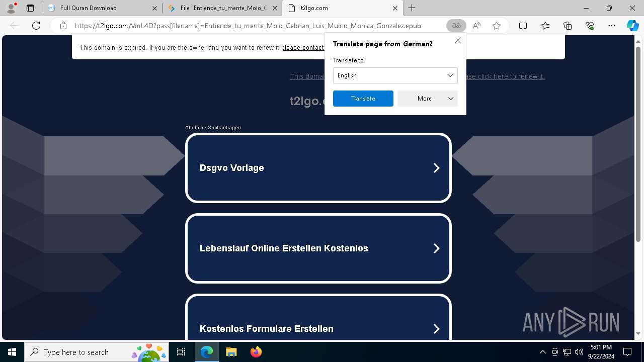The height and width of the screenshot is (362, 644).
Task: Open the Translate to English dropdown
Action: coord(395,75)
